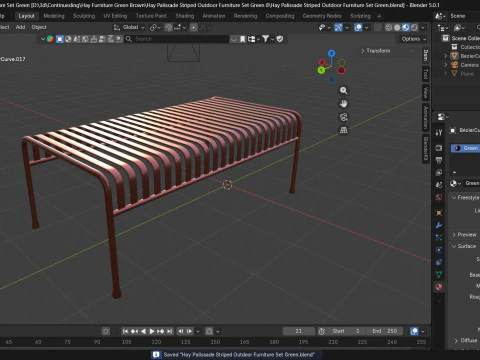The width and height of the screenshot is (480, 360).
Task: Select material preview shading mode
Action: 406,28
